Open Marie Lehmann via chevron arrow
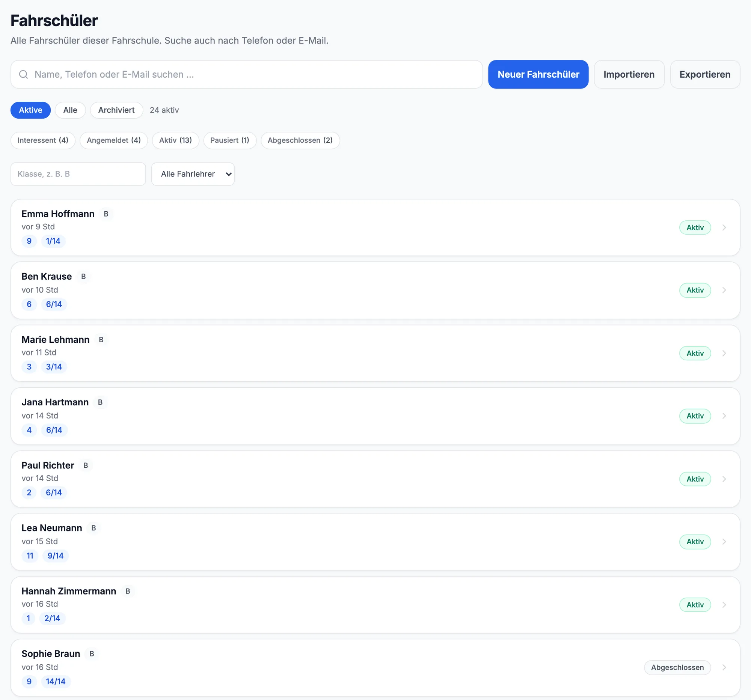Viewport: 751px width, 700px height. 724,353
